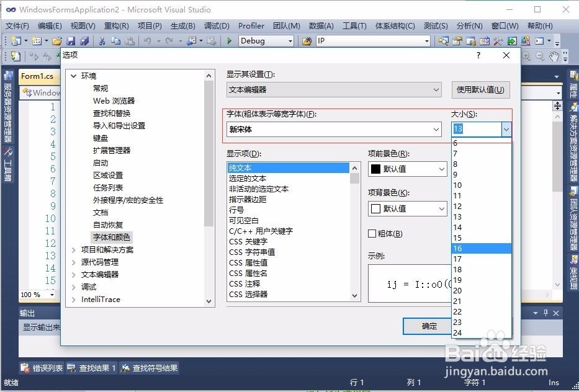Select 字体和颜色 in options tree

[112, 238]
